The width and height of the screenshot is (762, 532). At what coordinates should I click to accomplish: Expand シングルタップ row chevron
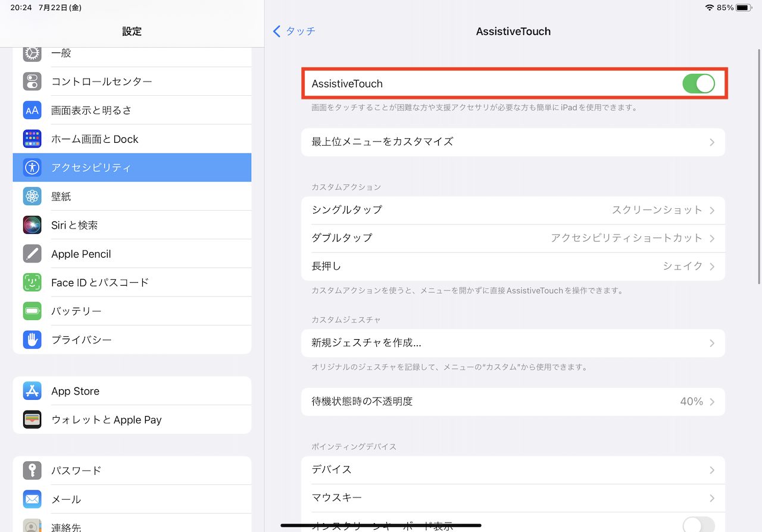(712, 210)
